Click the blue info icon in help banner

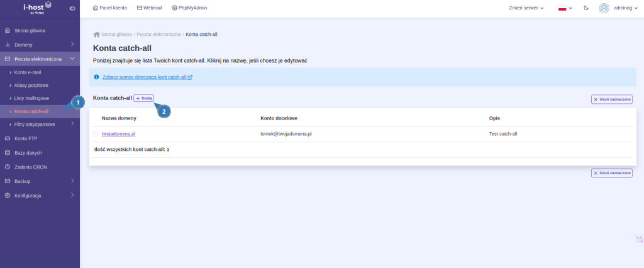coord(96,77)
